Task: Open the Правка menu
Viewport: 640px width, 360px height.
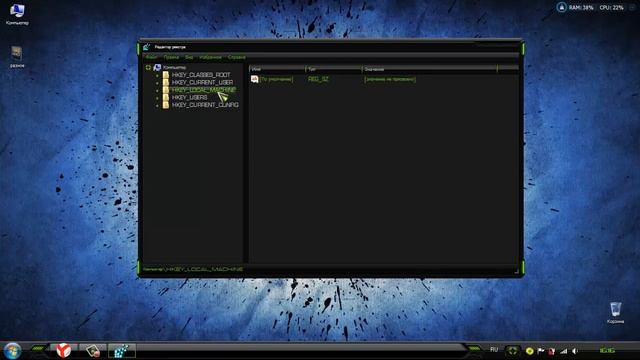Action: 171,57
